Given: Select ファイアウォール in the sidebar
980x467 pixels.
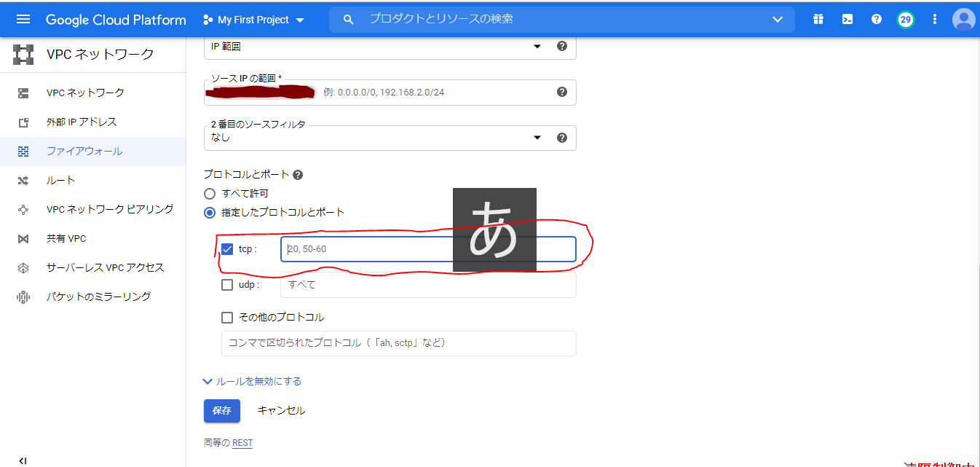Looking at the screenshot, I should point(84,151).
